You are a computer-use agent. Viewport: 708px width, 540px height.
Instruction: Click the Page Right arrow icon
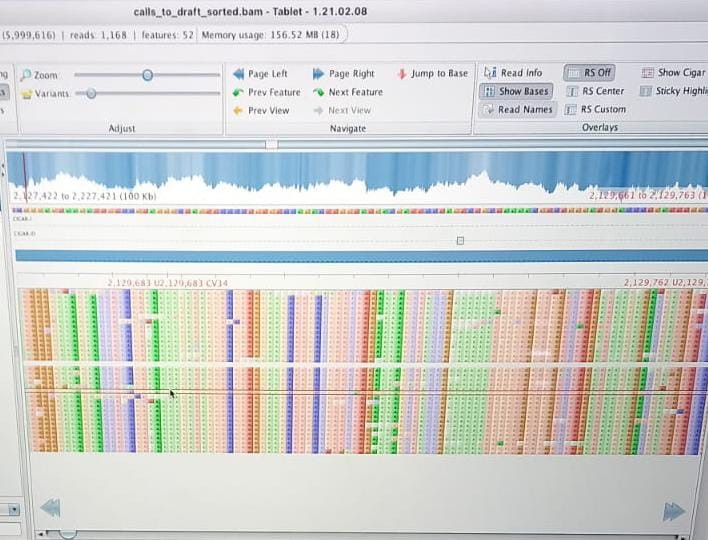click(318, 74)
